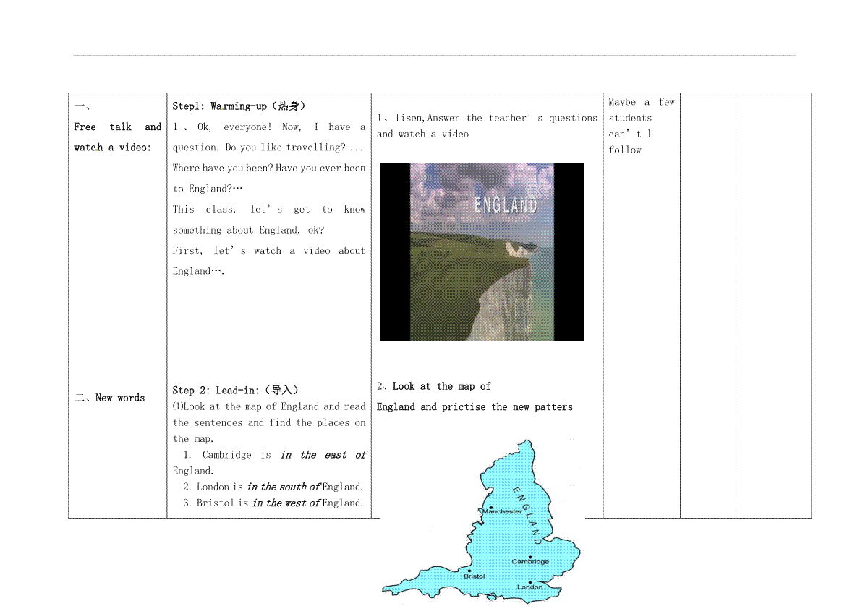The image size is (868, 614).
Task: Click the line "to England?…"
Action: point(208,189)
